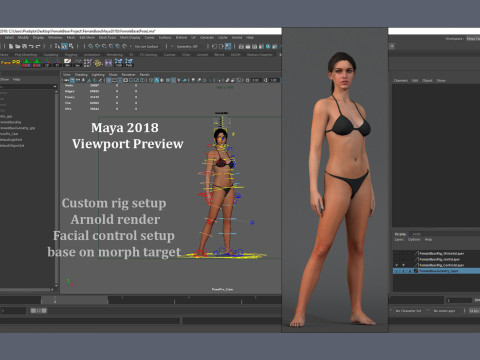Open the viewport Shading menu
The height and width of the screenshot is (360, 480).
point(81,75)
